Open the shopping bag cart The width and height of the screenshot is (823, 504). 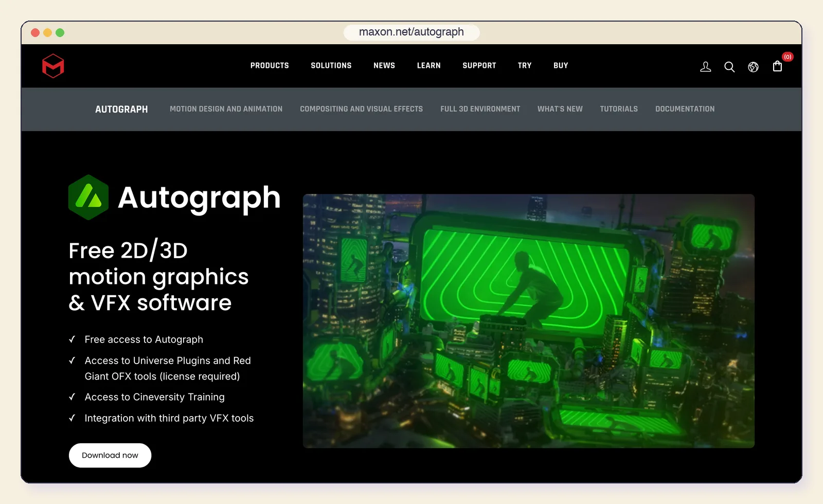[778, 66]
